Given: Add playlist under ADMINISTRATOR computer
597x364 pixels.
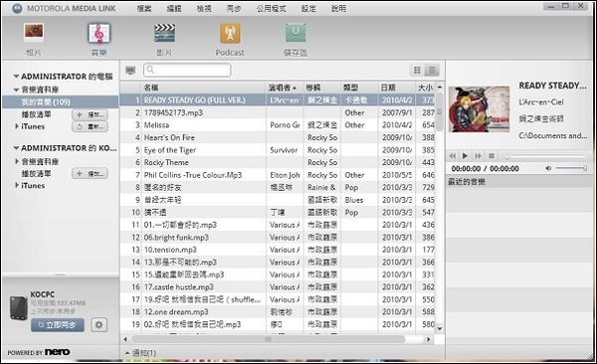Looking at the screenshot, I should click(90, 114).
